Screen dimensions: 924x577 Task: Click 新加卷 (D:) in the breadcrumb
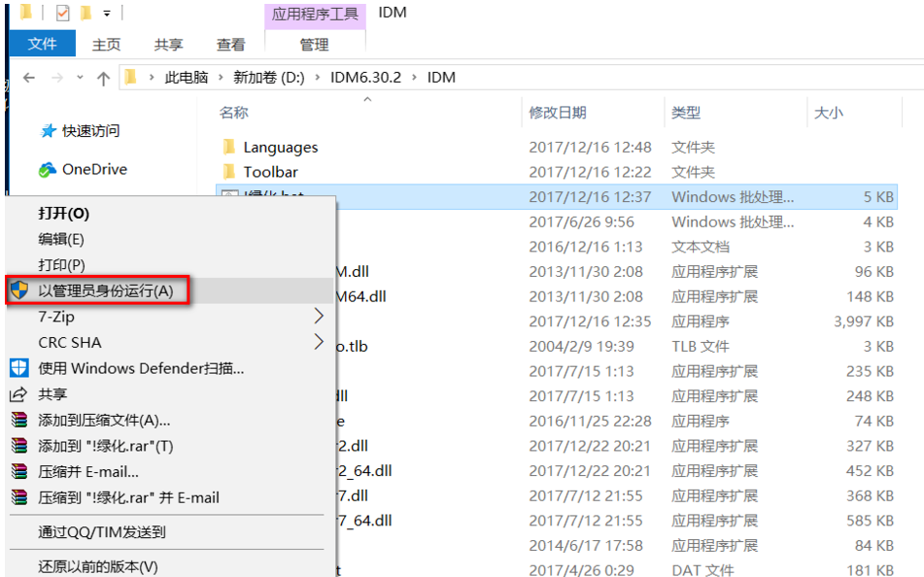[x=269, y=77]
